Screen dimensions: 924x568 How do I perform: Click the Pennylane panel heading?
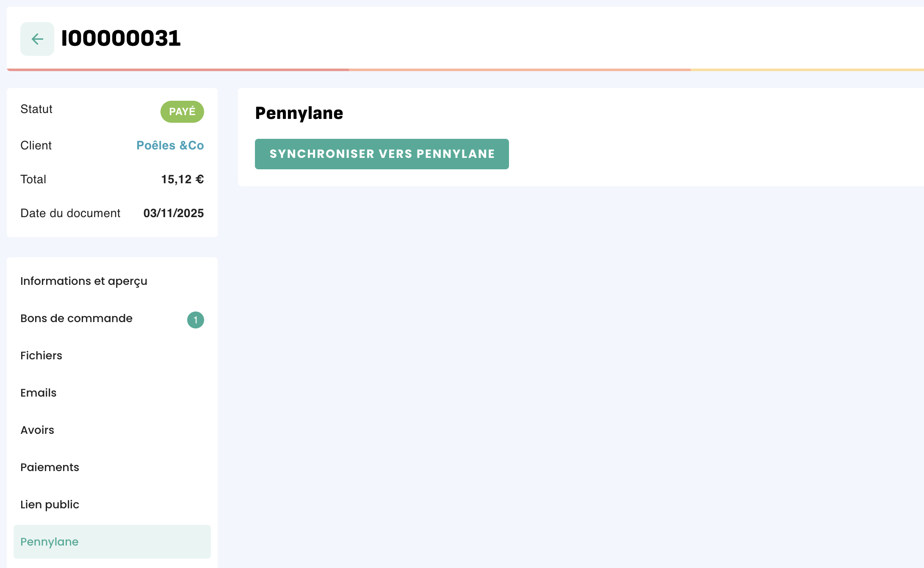tap(299, 113)
